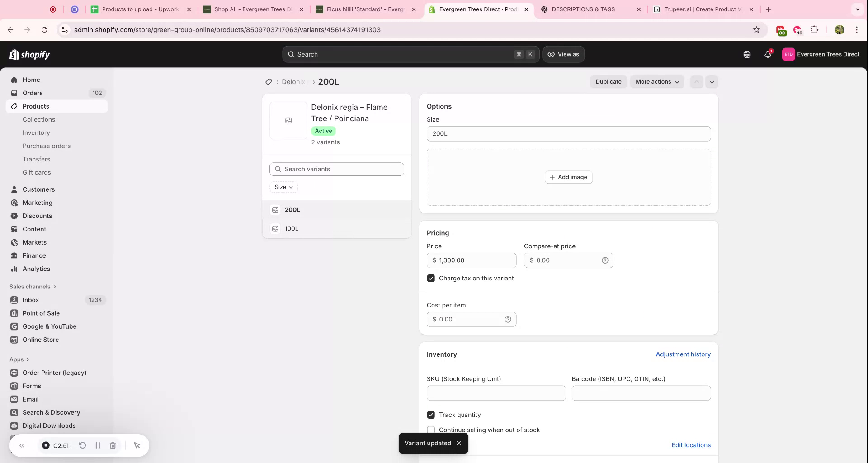Open the Adjustment history link
Image resolution: width=868 pixels, height=463 pixels.
[683, 354]
